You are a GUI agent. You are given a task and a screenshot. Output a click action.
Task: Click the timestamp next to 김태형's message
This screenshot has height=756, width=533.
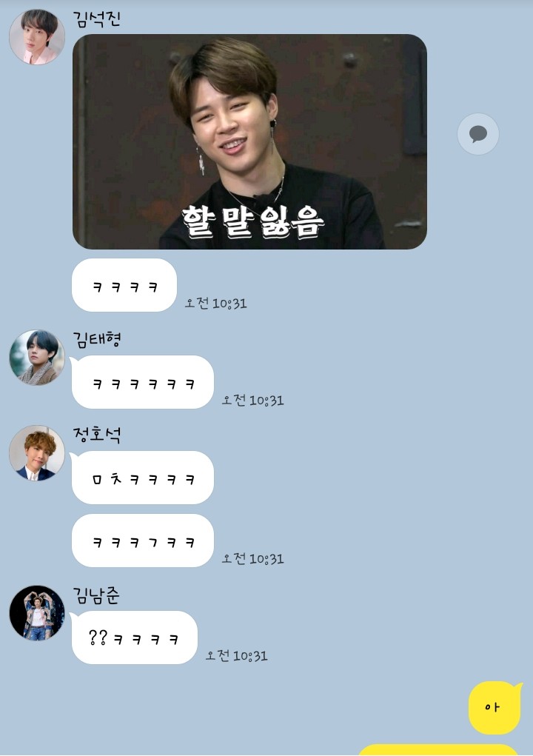tap(253, 400)
